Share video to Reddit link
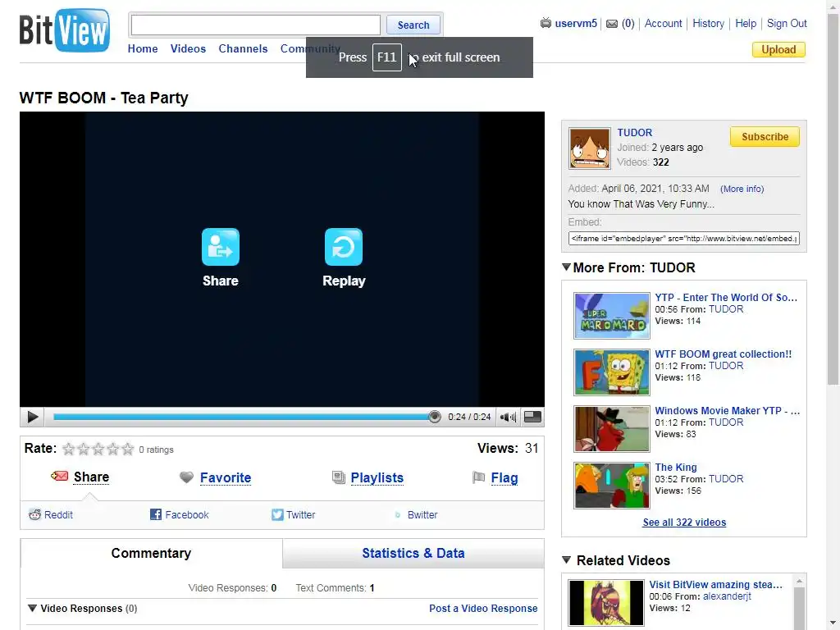The height and width of the screenshot is (630, 840). (58, 515)
